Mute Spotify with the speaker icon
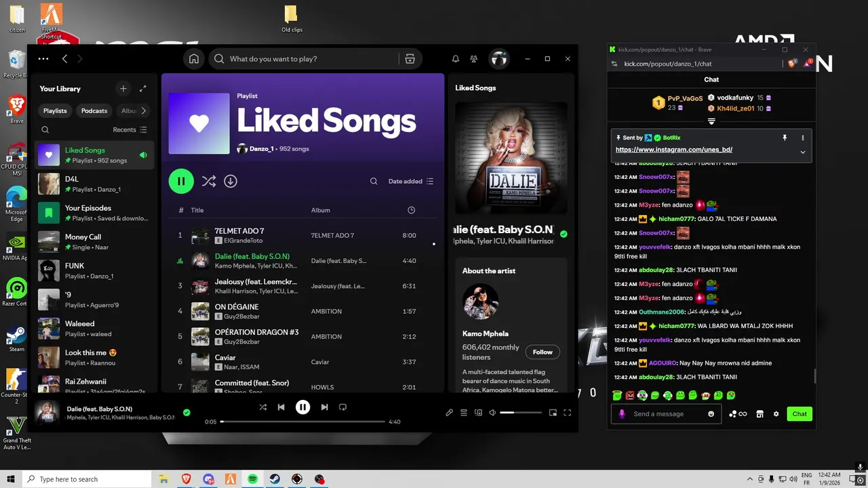This screenshot has width=868, height=488. click(493, 412)
